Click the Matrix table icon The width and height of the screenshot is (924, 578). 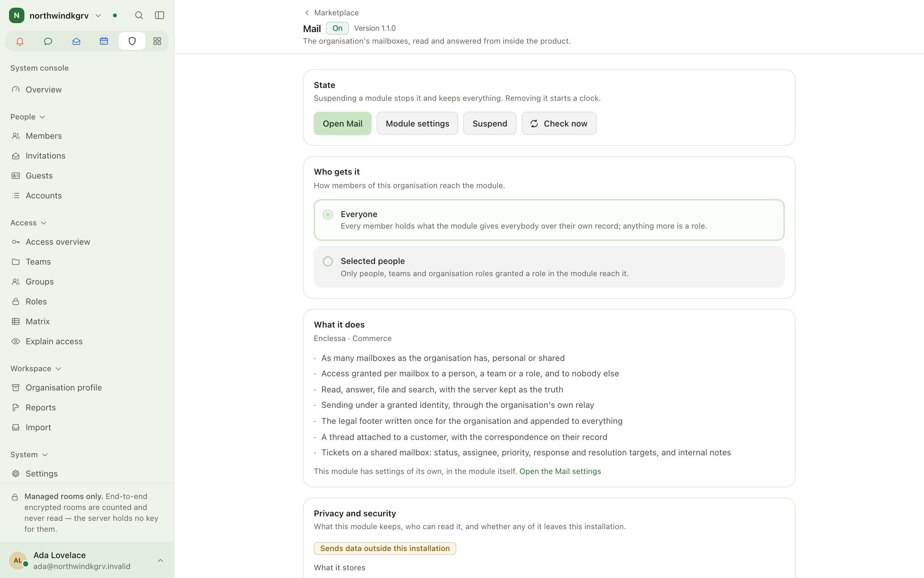tap(16, 321)
